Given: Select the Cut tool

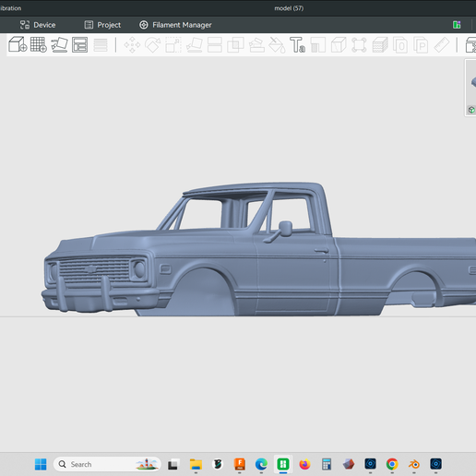Looking at the screenshot, I should click(215, 45).
